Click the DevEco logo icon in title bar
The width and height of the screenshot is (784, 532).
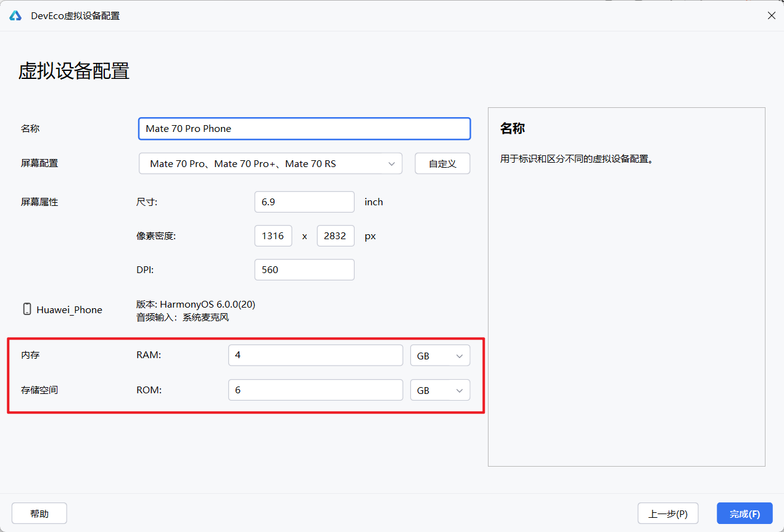tap(15, 15)
